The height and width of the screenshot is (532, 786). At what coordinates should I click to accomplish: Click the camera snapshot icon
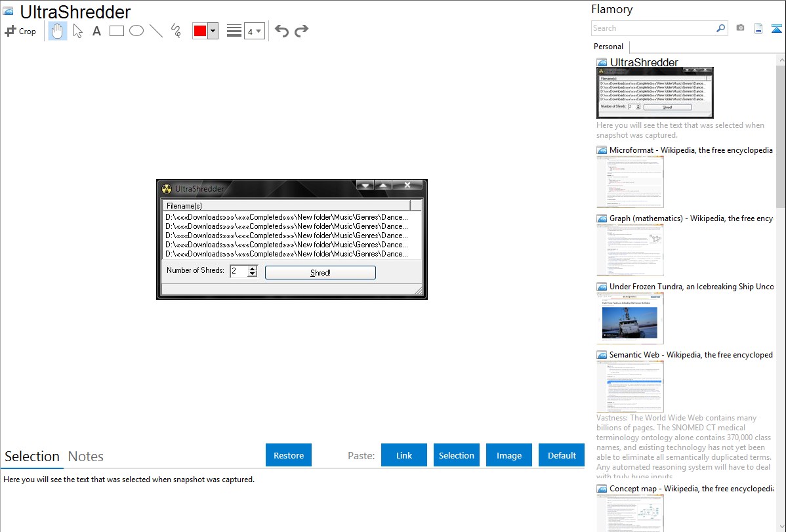pyautogui.click(x=740, y=28)
